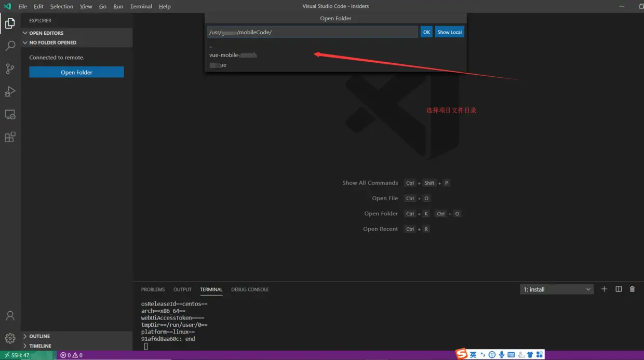
Task: Click terminal line 'osReleaseId==centos=='
Action: [175, 304]
